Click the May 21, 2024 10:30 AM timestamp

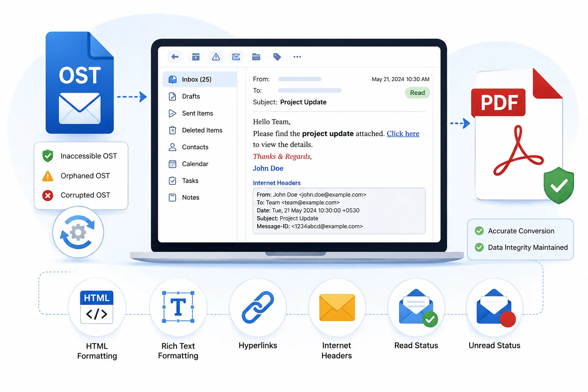coord(400,79)
